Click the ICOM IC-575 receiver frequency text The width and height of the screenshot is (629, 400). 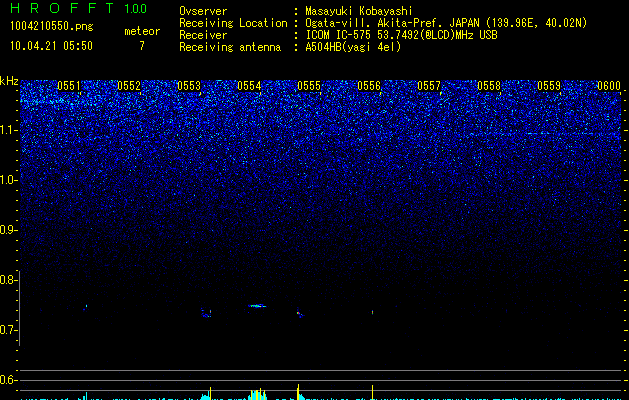pos(401,35)
